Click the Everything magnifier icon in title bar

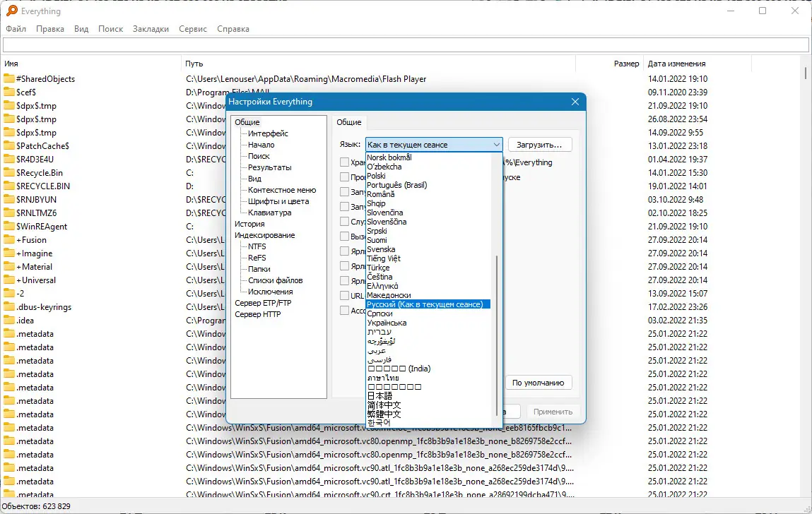click(12, 11)
